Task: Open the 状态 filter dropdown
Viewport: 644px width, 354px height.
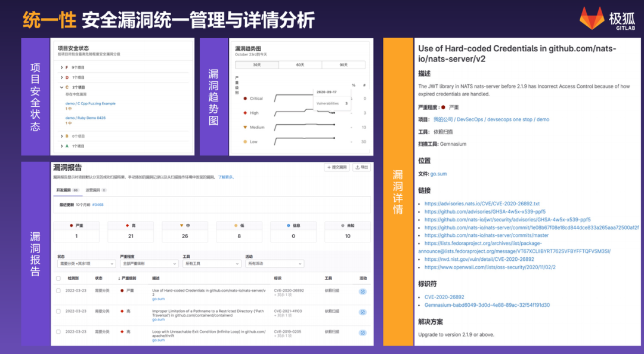Action: click(x=86, y=263)
